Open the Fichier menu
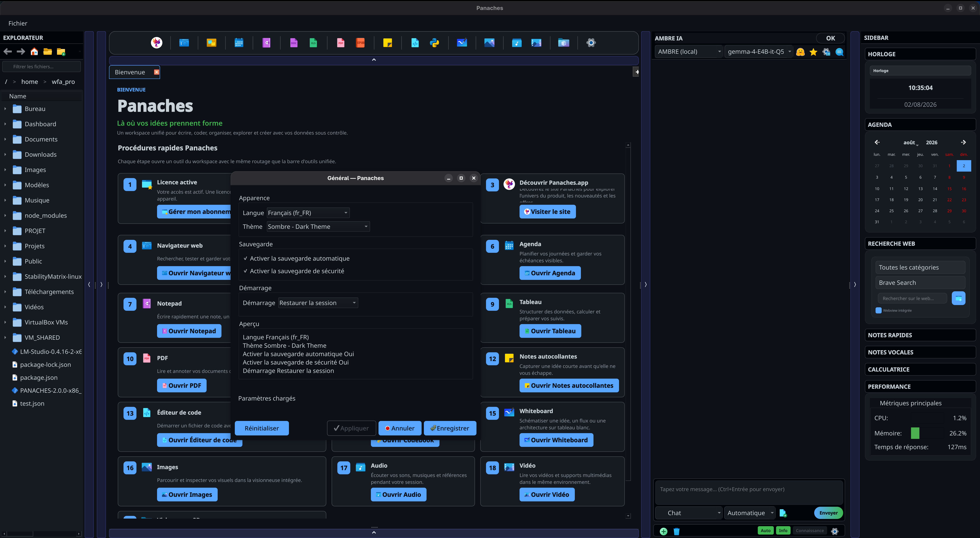Image resolution: width=980 pixels, height=538 pixels. click(18, 23)
